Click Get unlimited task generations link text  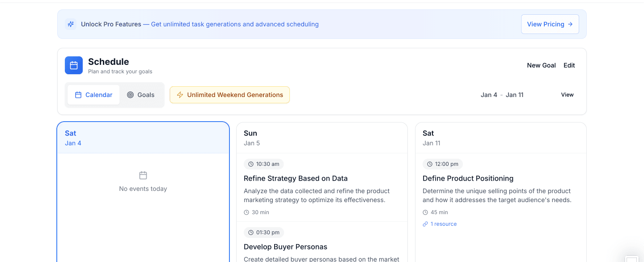pyautogui.click(x=235, y=24)
